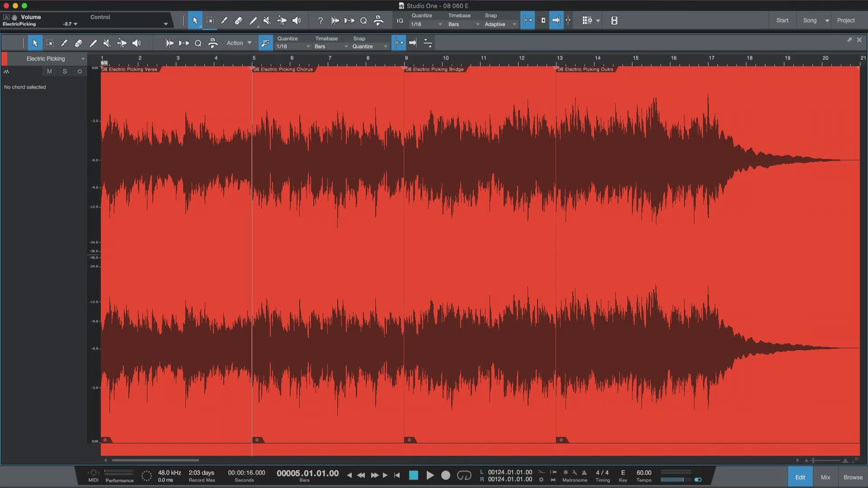The image size is (868, 488).
Task: Switch to the Song page
Action: (810, 20)
